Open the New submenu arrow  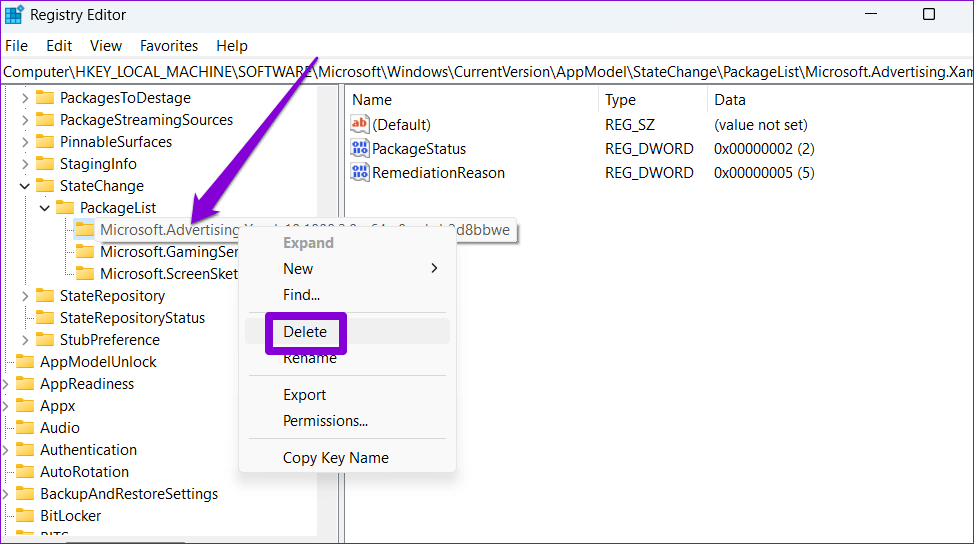point(434,268)
